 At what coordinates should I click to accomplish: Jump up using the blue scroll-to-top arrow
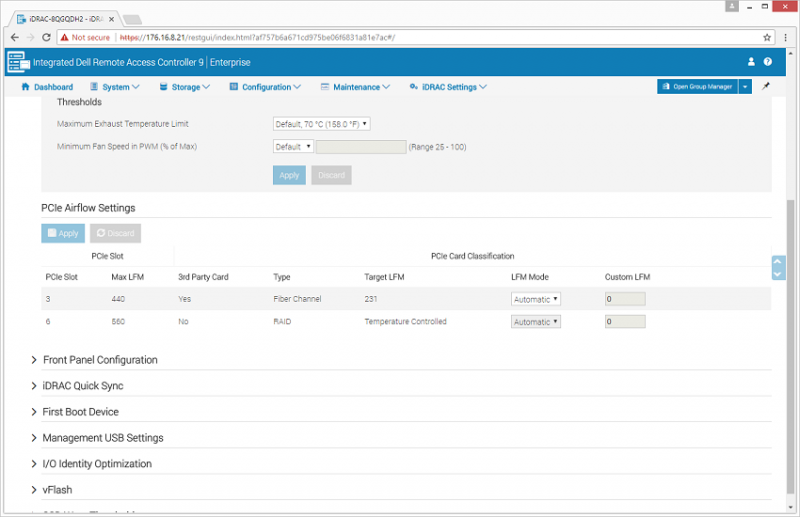pyautogui.click(x=778, y=262)
